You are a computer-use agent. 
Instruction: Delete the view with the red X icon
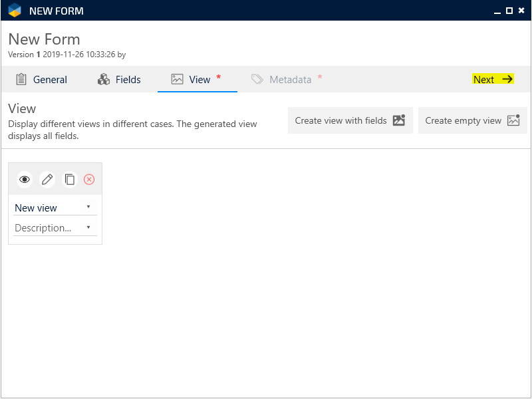click(x=89, y=180)
